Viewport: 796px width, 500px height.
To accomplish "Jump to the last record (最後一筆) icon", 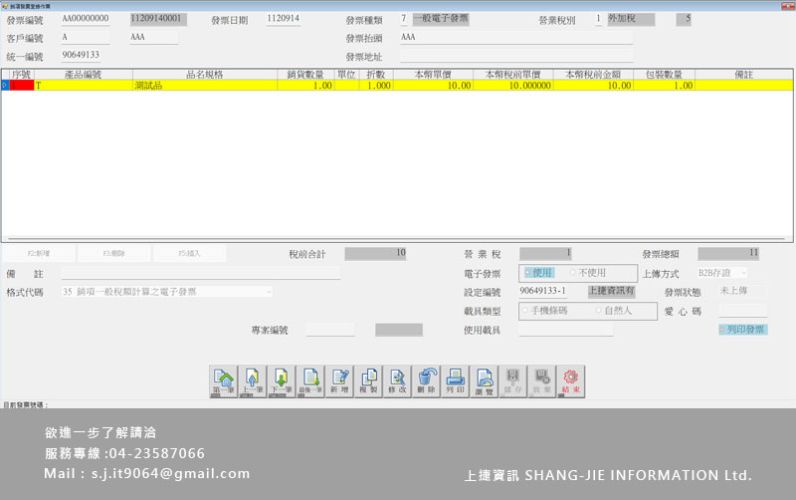I will (x=310, y=381).
